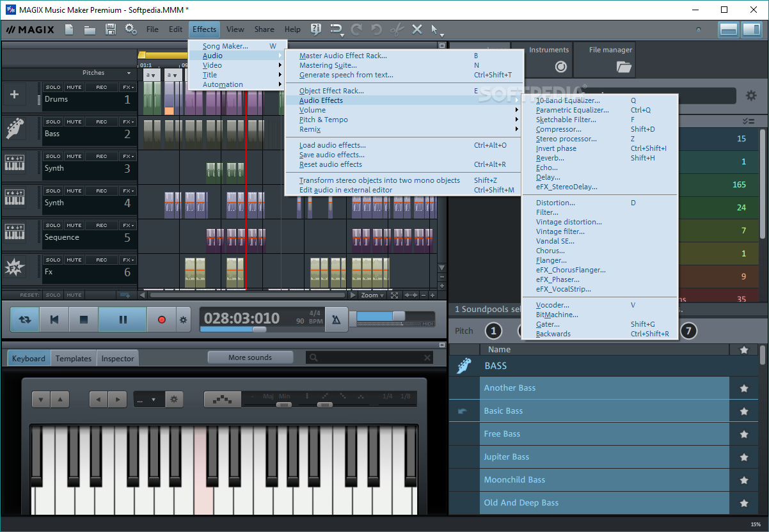Select the Sequence track keyboard icon
The height and width of the screenshot is (532, 769).
15,233
